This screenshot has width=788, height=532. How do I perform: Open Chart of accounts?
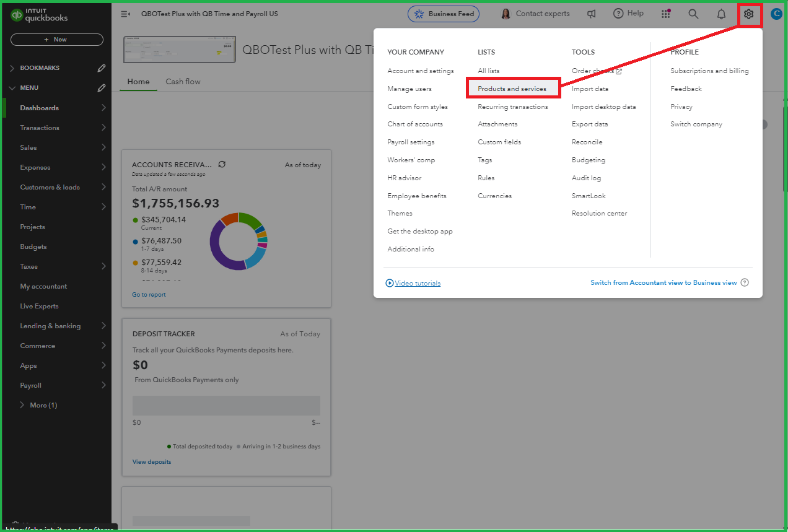coord(415,124)
